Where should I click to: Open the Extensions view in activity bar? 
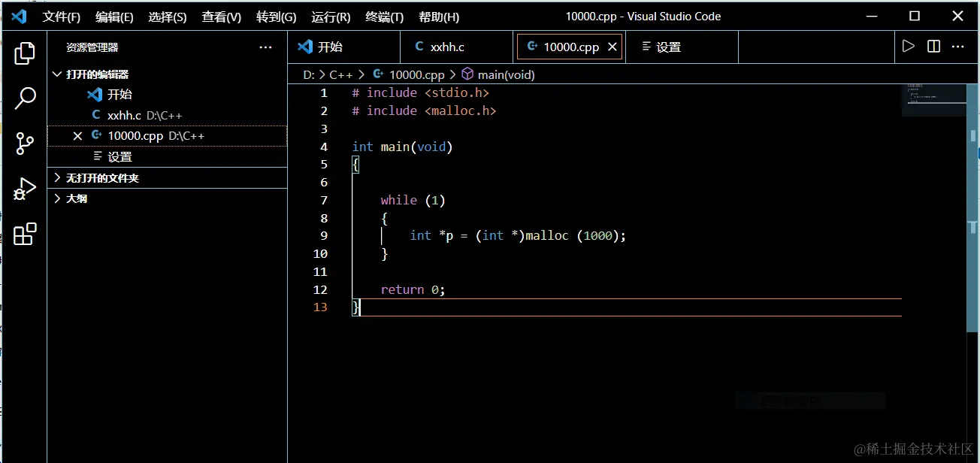(25, 234)
